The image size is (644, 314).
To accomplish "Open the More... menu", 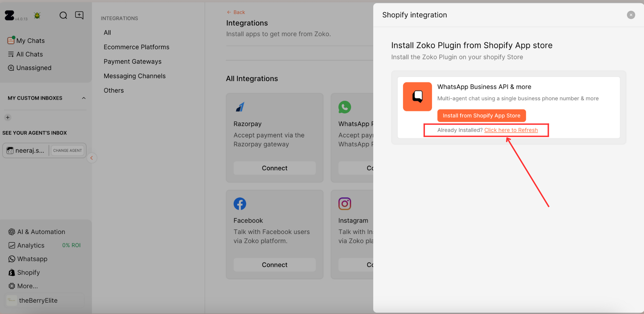I will pyautogui.click(x=23, y=286).
